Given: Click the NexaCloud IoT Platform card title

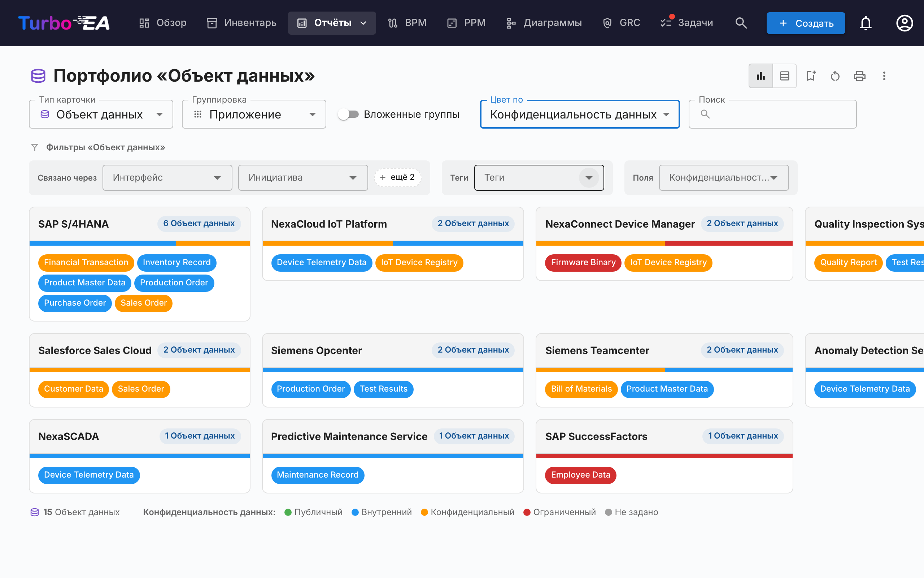Looking at the screenshot, I should [329, 224].
